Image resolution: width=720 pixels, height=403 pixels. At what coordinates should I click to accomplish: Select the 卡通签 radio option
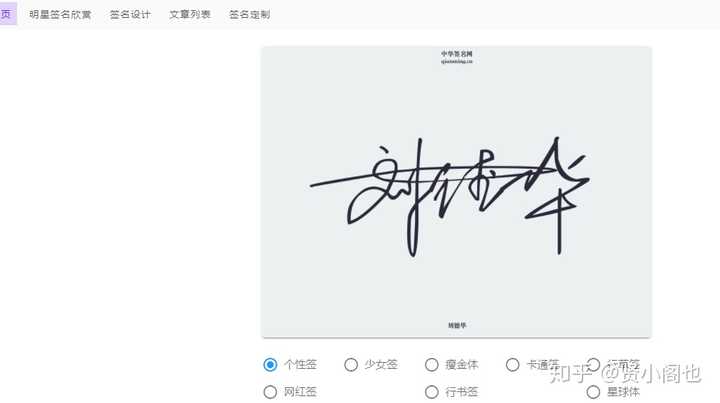pos(512,364)
